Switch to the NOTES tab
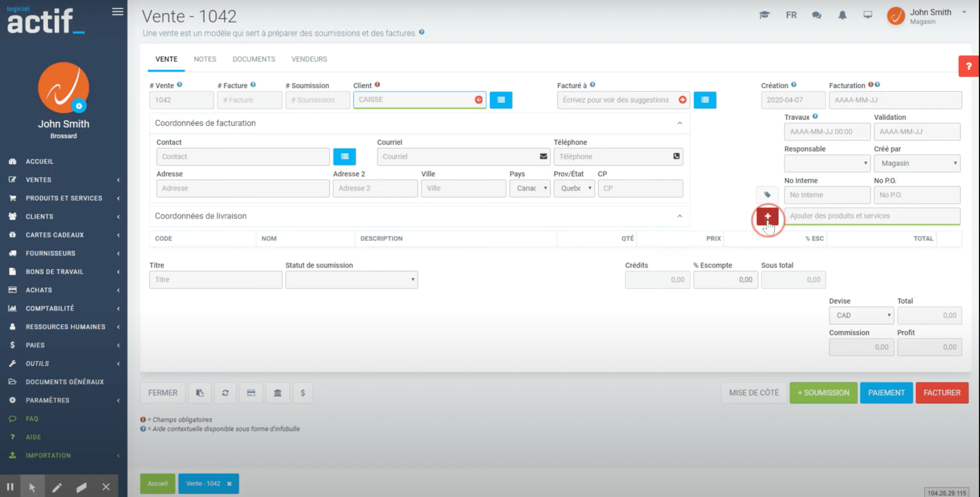 205,59
